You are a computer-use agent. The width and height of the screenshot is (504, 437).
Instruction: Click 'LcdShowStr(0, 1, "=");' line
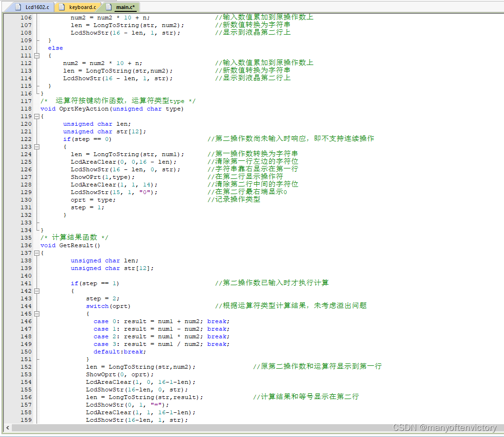click(x=127, y=405)
